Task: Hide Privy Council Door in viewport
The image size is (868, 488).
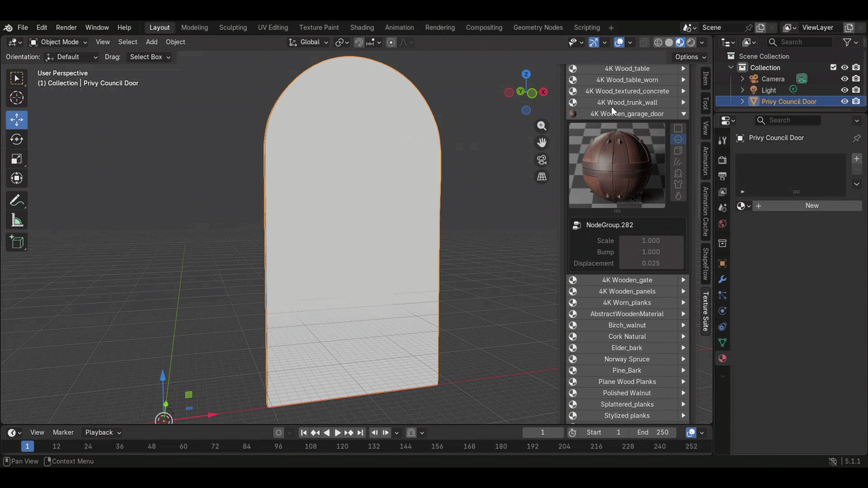Action: coord(845,102)
